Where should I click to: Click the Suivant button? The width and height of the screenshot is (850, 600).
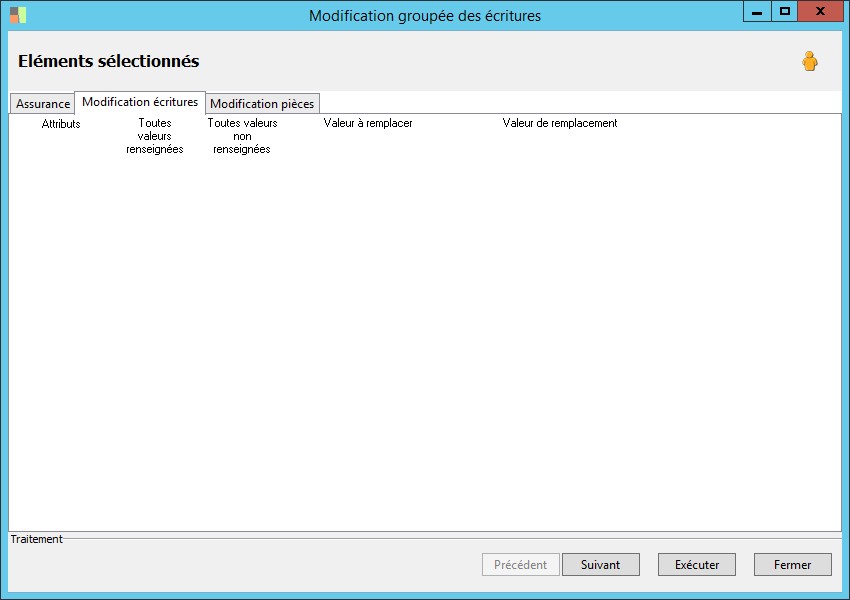click(601, 565)
